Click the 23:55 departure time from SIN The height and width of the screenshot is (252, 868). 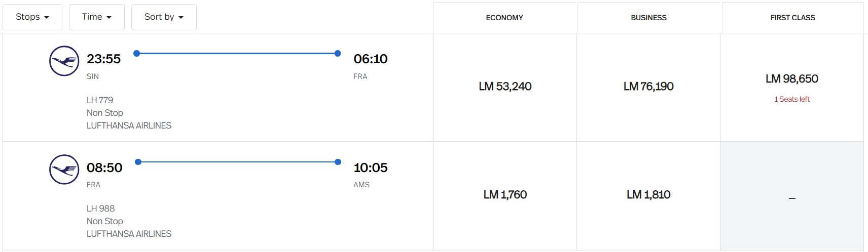[103, 59]
